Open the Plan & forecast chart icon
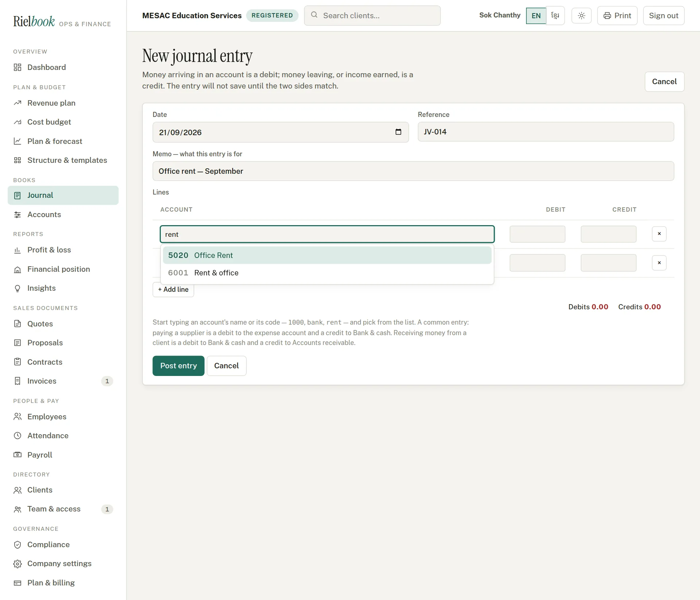 (17, 141)
